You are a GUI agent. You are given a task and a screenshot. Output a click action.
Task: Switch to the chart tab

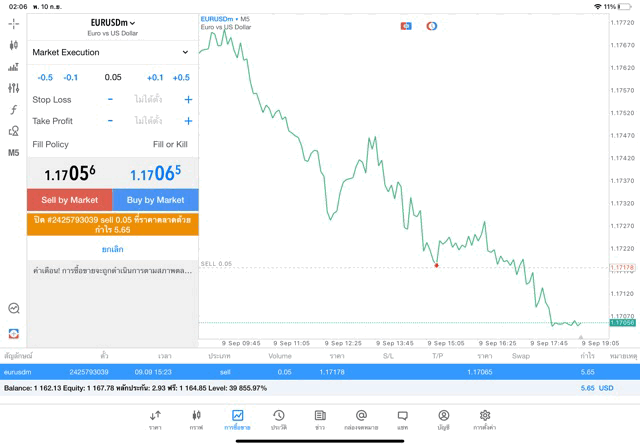196,419
